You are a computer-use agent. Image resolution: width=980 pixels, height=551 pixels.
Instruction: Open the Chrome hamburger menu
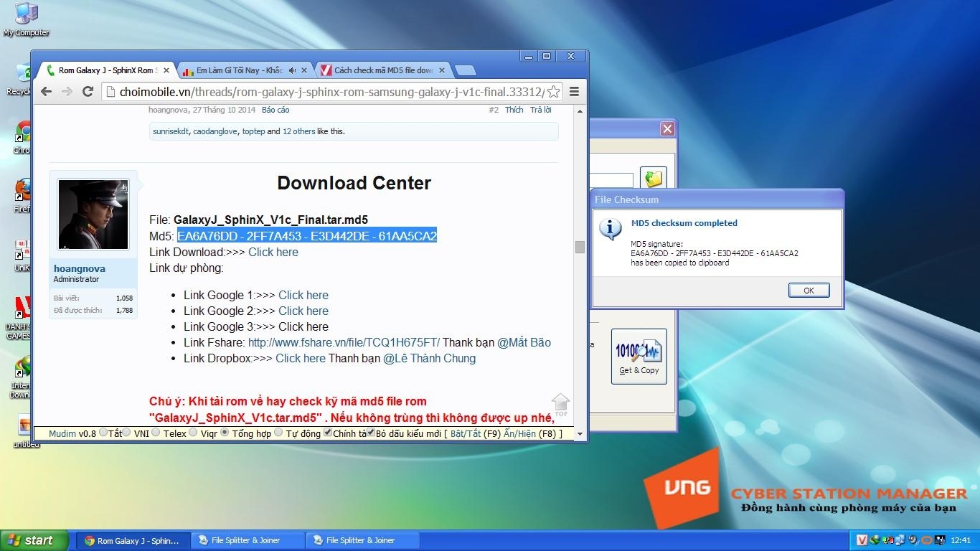click(x=574, y=92)
